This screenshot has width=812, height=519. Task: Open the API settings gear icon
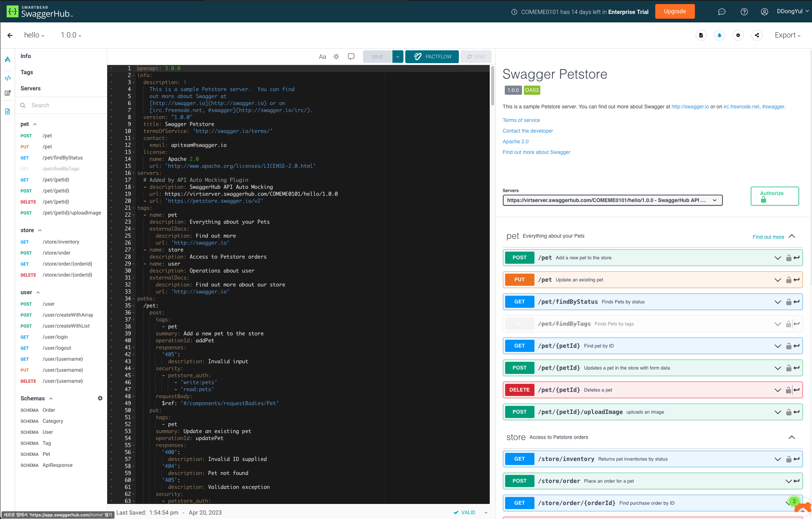pyautogui.click(x=738, y=35)
